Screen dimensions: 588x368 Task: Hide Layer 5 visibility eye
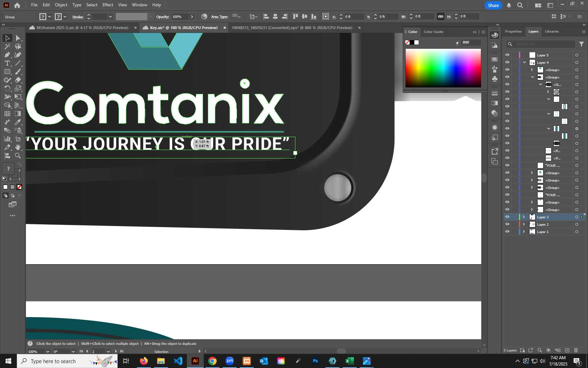point(507,55)
